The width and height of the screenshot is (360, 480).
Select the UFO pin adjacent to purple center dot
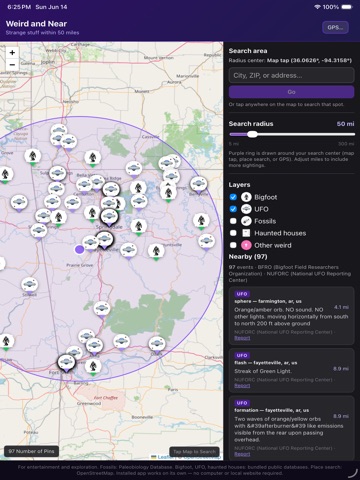pos(90,244)
